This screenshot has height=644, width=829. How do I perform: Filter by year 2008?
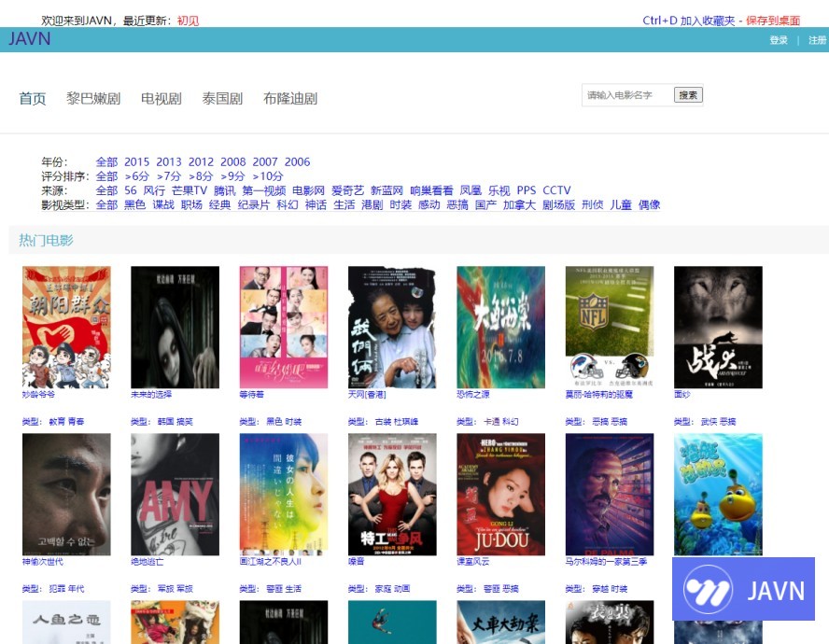click(x=233, y=161)
